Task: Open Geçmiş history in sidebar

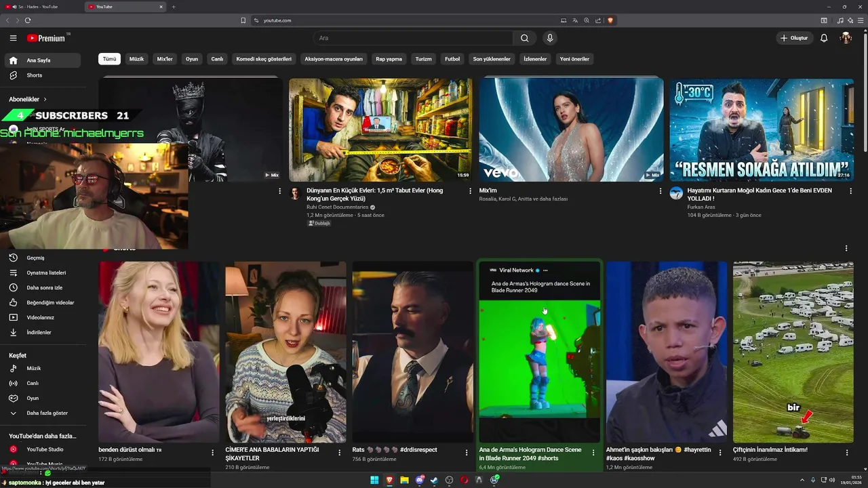Action: click(x=43, y=258)
